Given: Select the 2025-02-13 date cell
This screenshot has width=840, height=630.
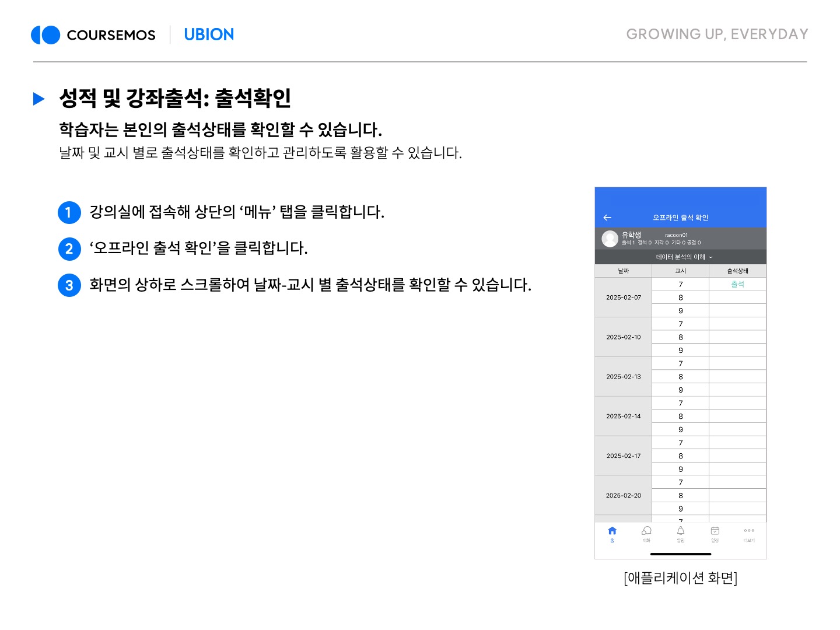Looking at the screenshot, I should point(623,377).
